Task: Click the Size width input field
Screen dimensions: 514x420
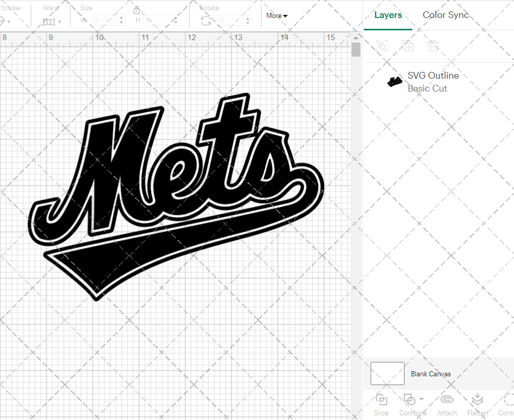Action: point(104,21)
